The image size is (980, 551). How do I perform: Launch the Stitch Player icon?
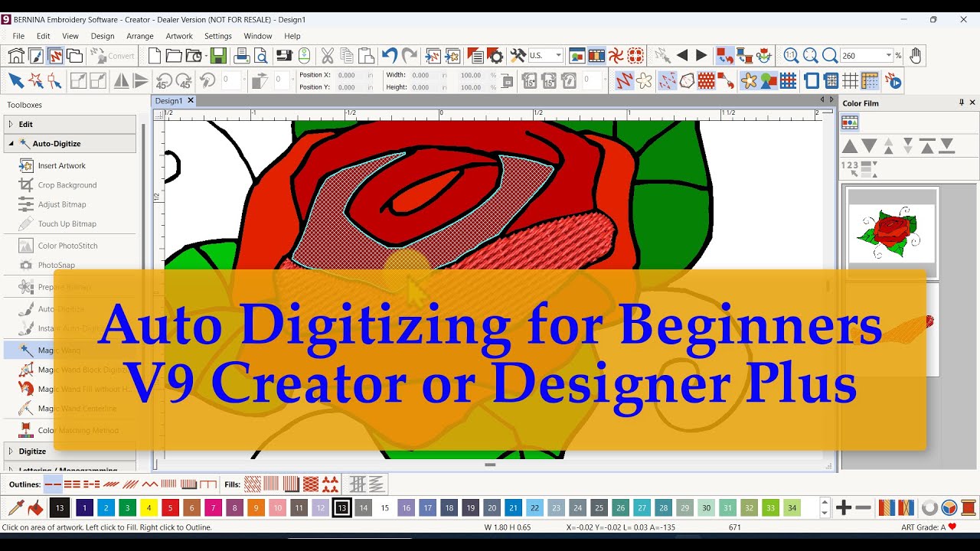(893, 80)
